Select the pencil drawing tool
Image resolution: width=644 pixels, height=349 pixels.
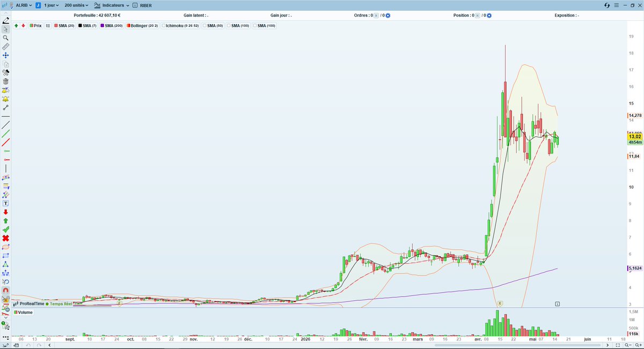[6, 20]
